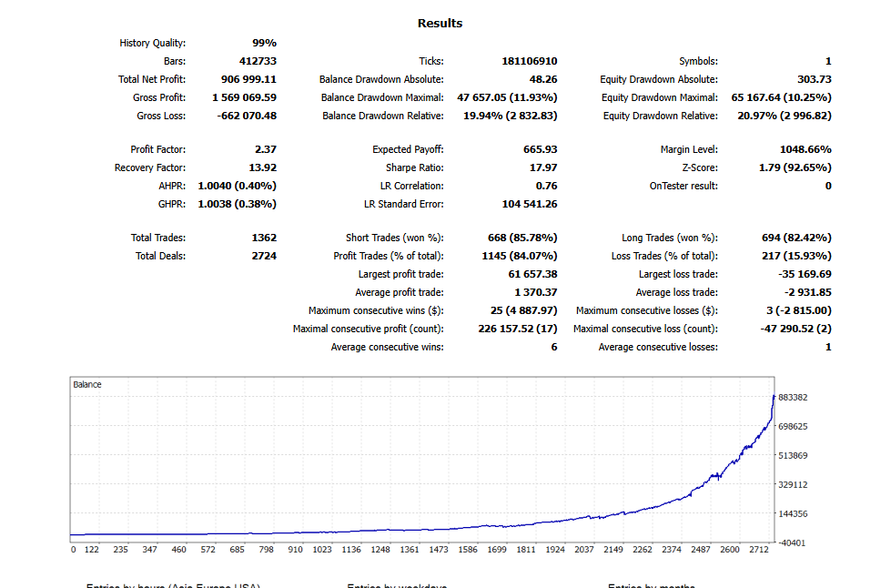Select Average loss trade value -2 931.85
The width and height of the screenshot is (891, 588).
(807, 292)
